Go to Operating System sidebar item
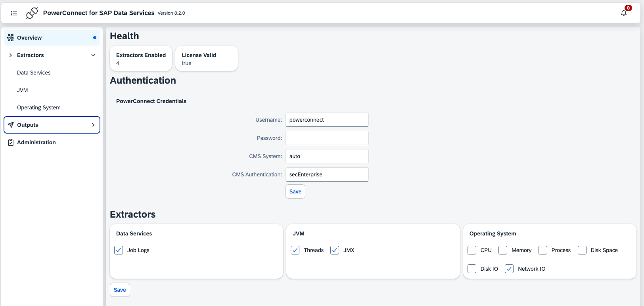644x306 pixels. click(x=39, y=107)
